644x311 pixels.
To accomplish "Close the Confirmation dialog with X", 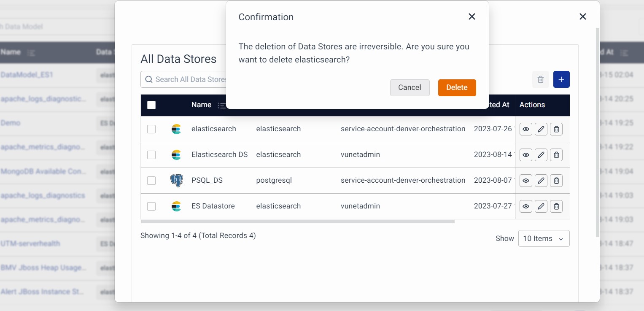I will click(x=472, y=16).
